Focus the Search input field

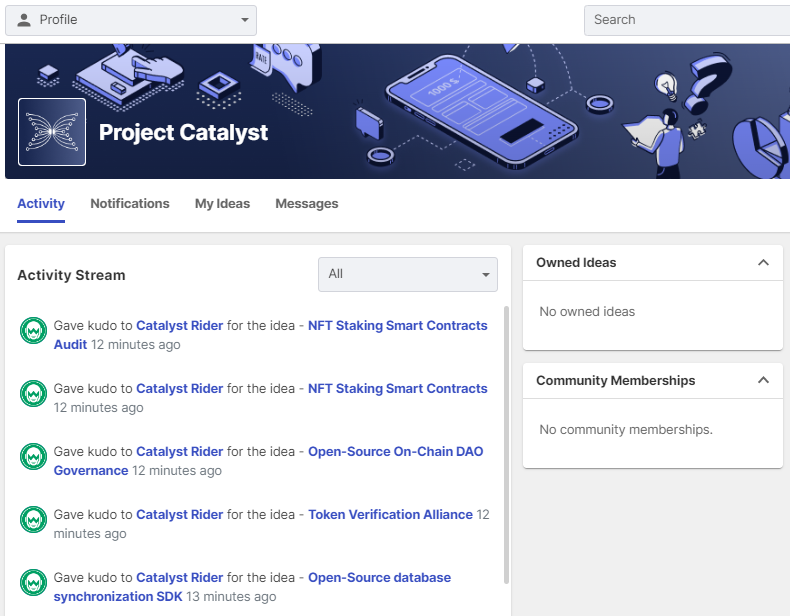(x=687, y=20)
